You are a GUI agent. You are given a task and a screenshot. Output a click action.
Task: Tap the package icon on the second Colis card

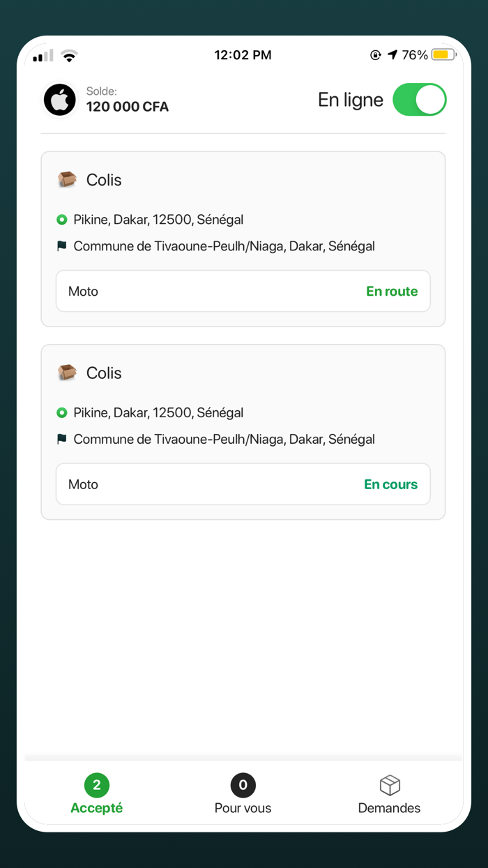[x=66, y=373]
